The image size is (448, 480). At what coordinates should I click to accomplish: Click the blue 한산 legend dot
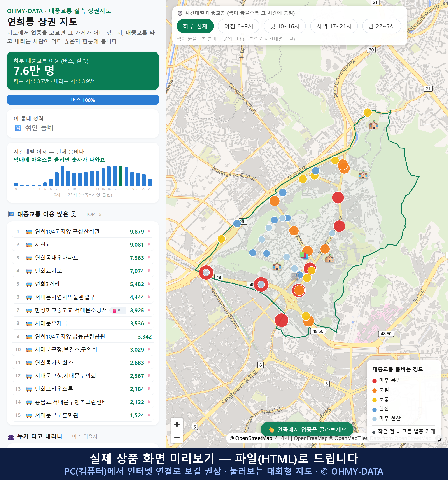374,410
